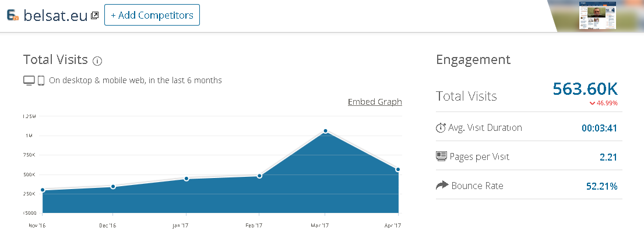Image resolution: width=644 pixels, height=242 pixels.
Task: Click the 563.60K total visits figure
Action: (585, 89)
